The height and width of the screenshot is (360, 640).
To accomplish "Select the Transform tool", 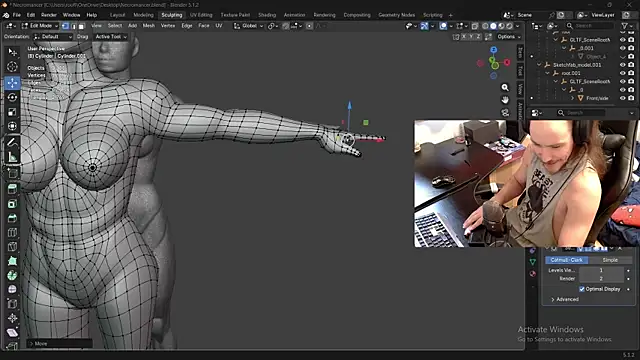I will tap(12, 126).
